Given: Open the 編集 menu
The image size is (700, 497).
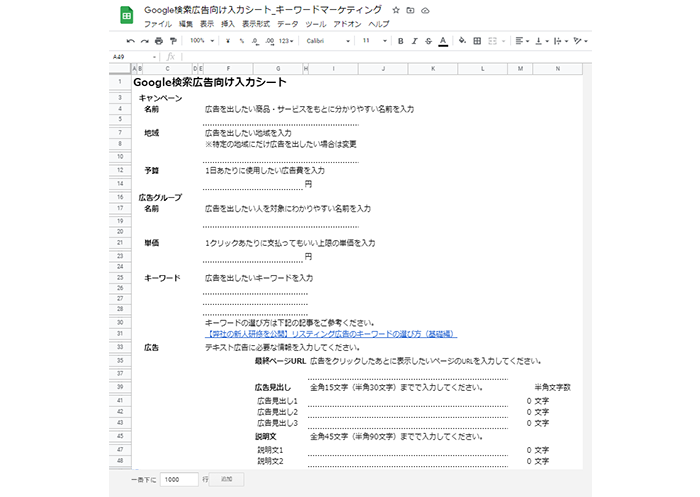Looking at the screenshot, I should tap(186, 24).
